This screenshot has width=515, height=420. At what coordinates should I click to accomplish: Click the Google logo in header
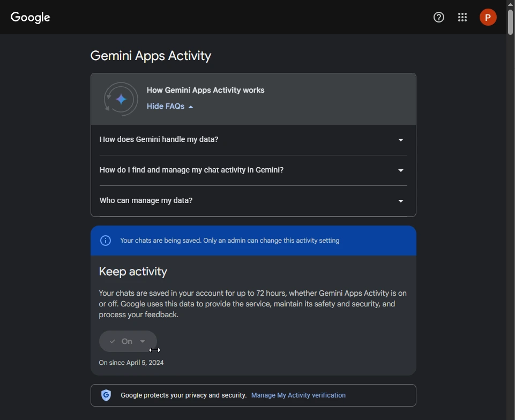[30, 17]
